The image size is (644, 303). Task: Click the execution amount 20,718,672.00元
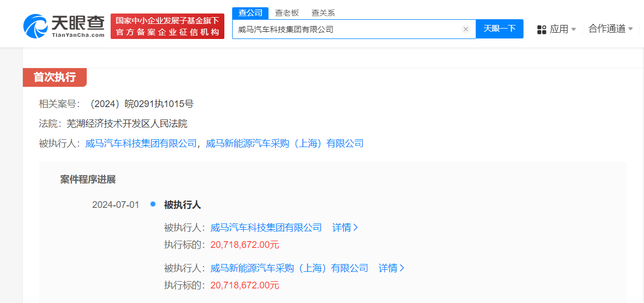pyautogui.click(x=245, y=244)
